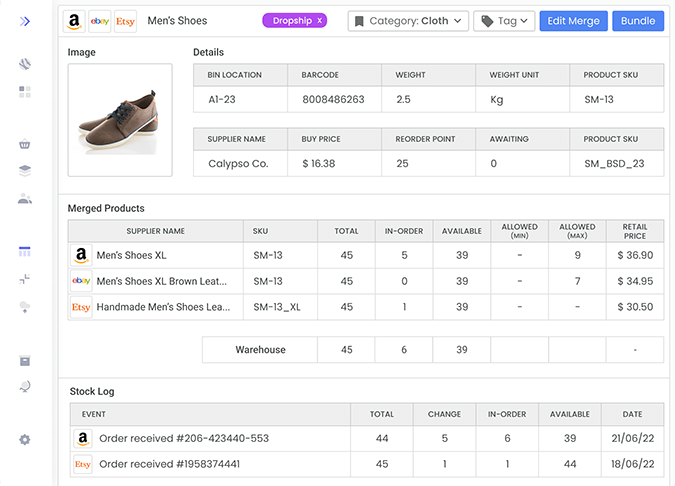675x486 pixels.
Task: Select retail price $ 36.90
Action: [x=635, y=255]
